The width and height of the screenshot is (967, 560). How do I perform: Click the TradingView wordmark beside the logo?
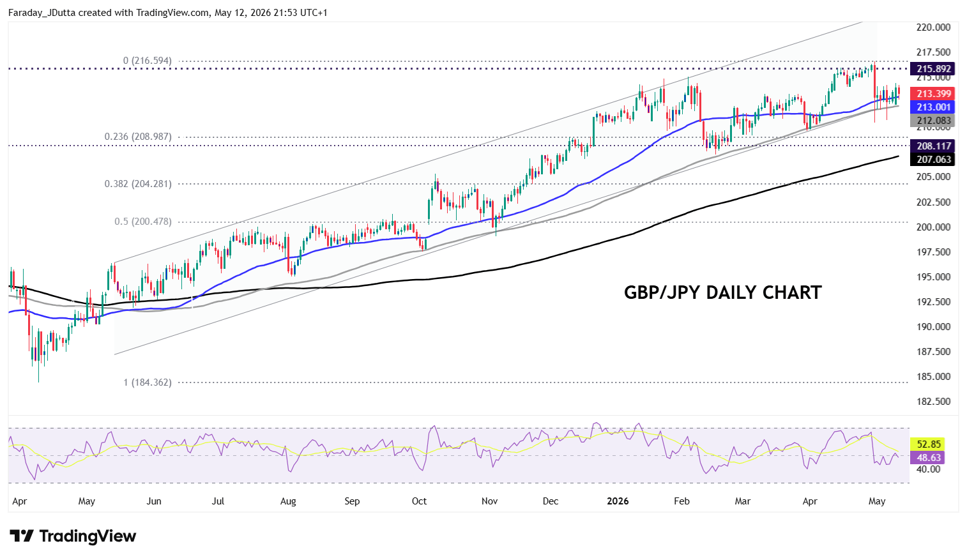[88, 536]
